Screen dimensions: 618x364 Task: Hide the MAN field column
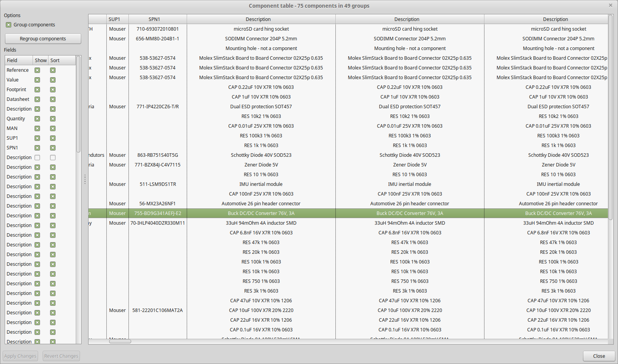(37, 128)
